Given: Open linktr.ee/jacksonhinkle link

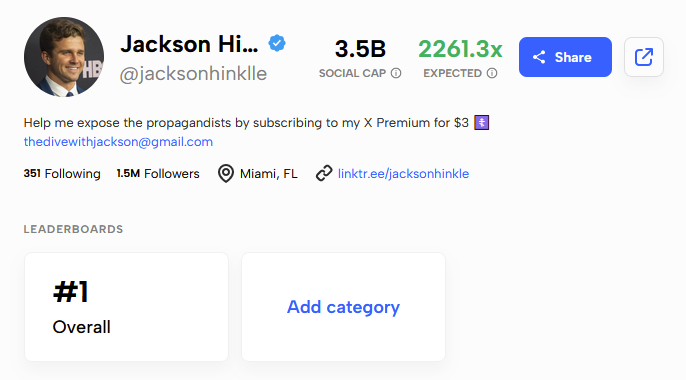Looking at the screenshot, I should (403, 174).
